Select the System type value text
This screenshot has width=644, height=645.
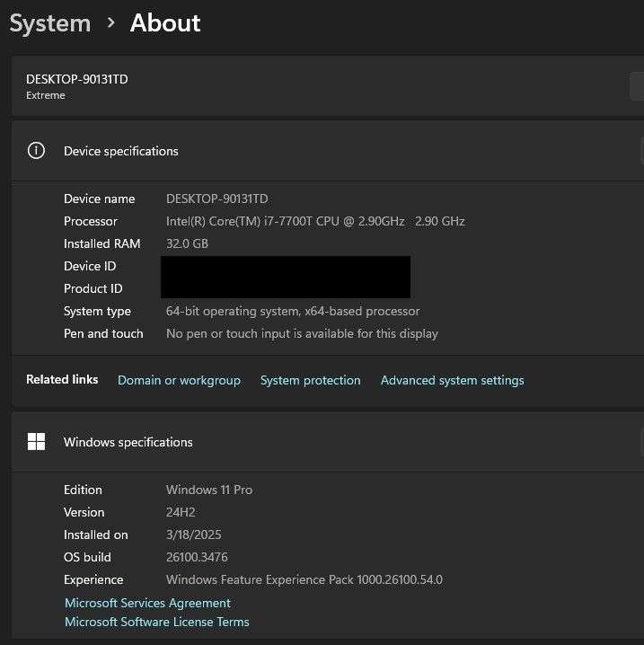(293, 312)
